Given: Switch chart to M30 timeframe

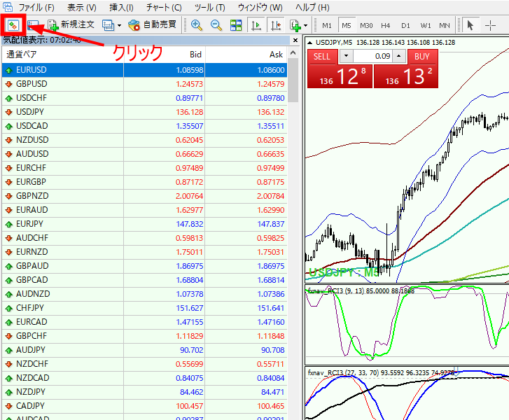Looking at the screenshot, I should tap(366, 25).
